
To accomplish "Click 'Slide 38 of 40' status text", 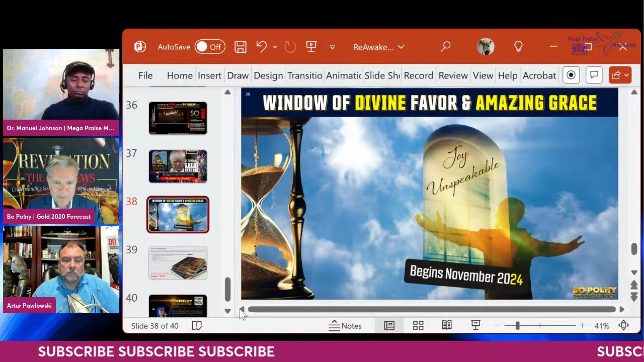I will pyautogui.click(x=155, y=326).
